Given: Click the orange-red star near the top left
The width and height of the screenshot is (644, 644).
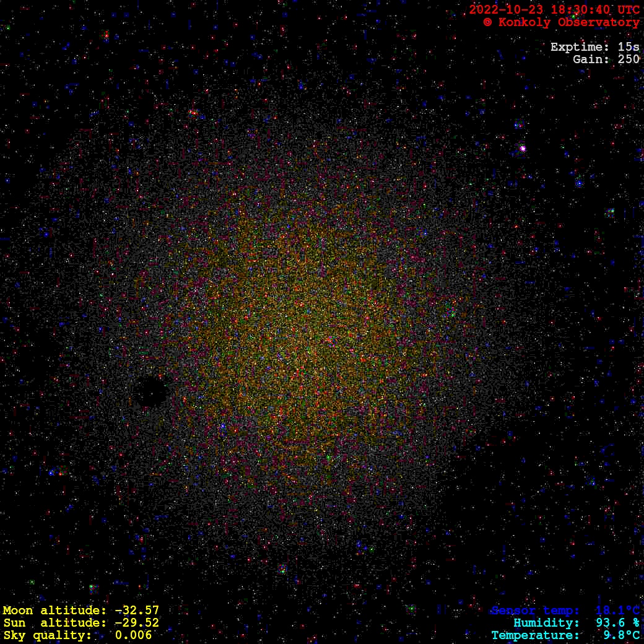Looking at the screenshot, I should pos(193,113).
